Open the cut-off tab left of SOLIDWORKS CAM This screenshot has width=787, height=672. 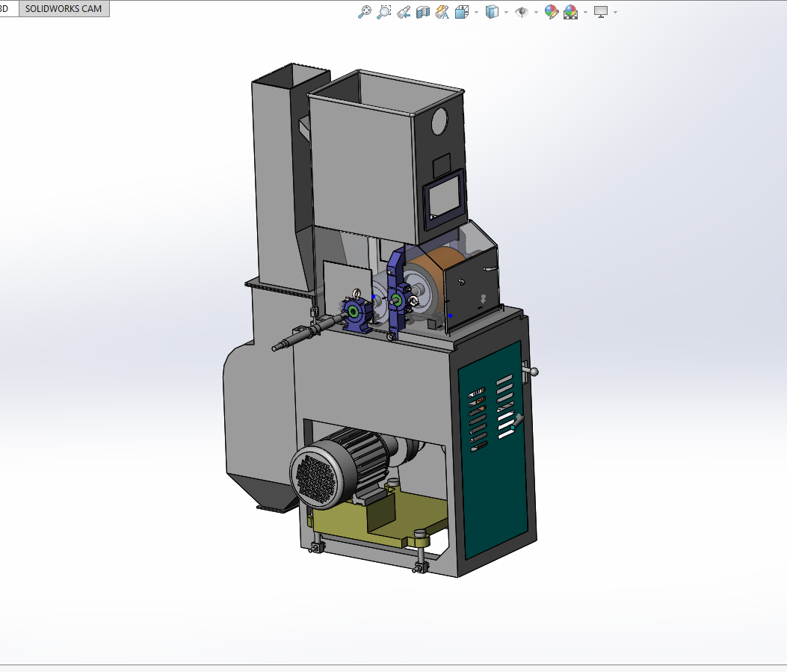pyautogui.click(x=7, y=9)
